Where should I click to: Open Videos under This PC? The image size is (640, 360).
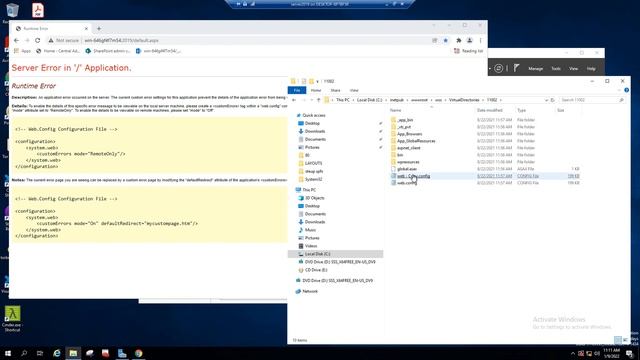(311, 246)
